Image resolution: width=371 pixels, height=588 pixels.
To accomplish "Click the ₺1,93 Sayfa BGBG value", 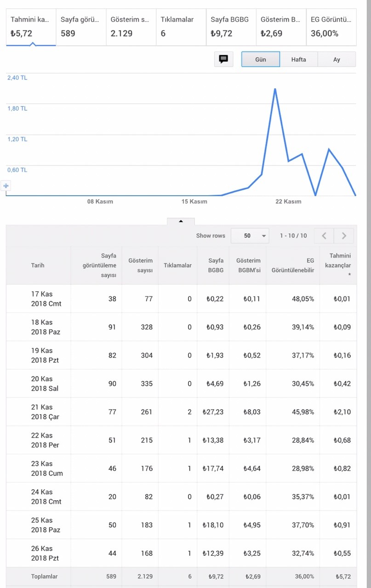I will click(215, 355).
